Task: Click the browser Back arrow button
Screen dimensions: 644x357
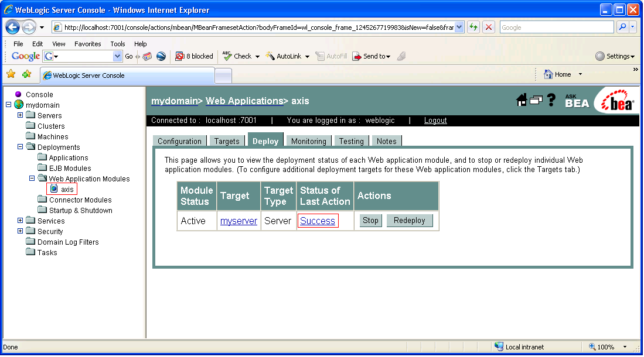Action: pyautogui.click(x=13, y=28)
